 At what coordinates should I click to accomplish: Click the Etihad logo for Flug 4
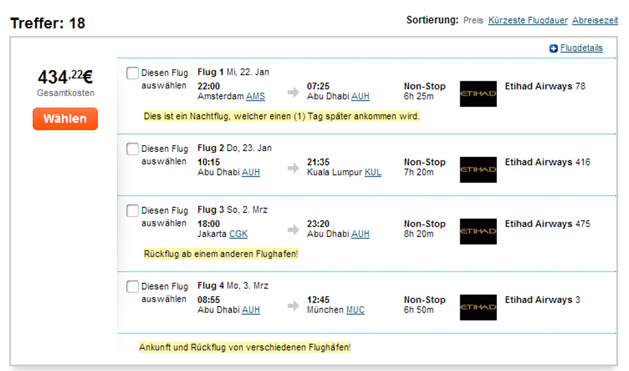(x=478, y=307)
